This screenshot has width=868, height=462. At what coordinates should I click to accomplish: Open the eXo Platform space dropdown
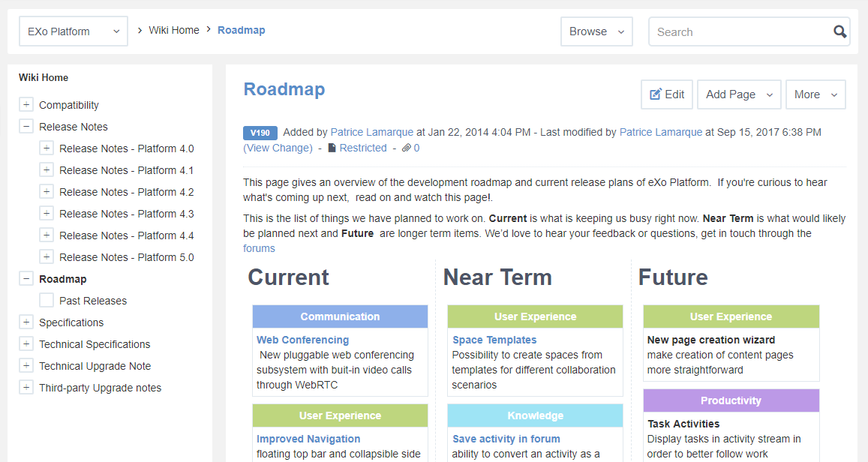point(73,31)
